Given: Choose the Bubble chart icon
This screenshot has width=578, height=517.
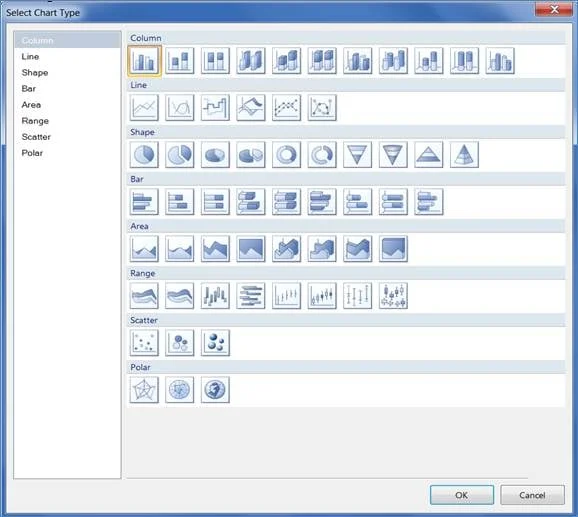Looking at the screenshot, I should (x=180, y=343).
